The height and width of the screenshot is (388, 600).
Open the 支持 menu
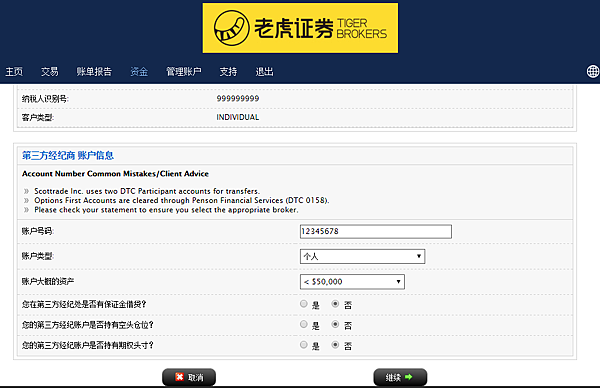228,72
